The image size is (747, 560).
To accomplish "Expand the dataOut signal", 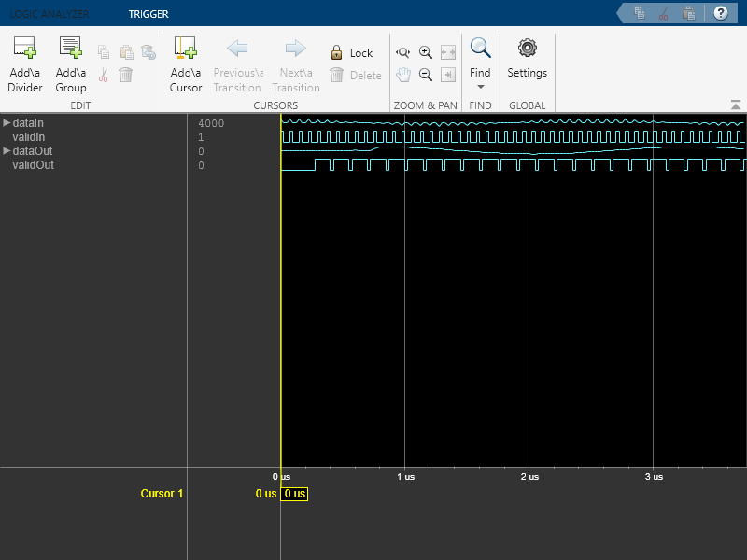I will click(x=7, y=150).
